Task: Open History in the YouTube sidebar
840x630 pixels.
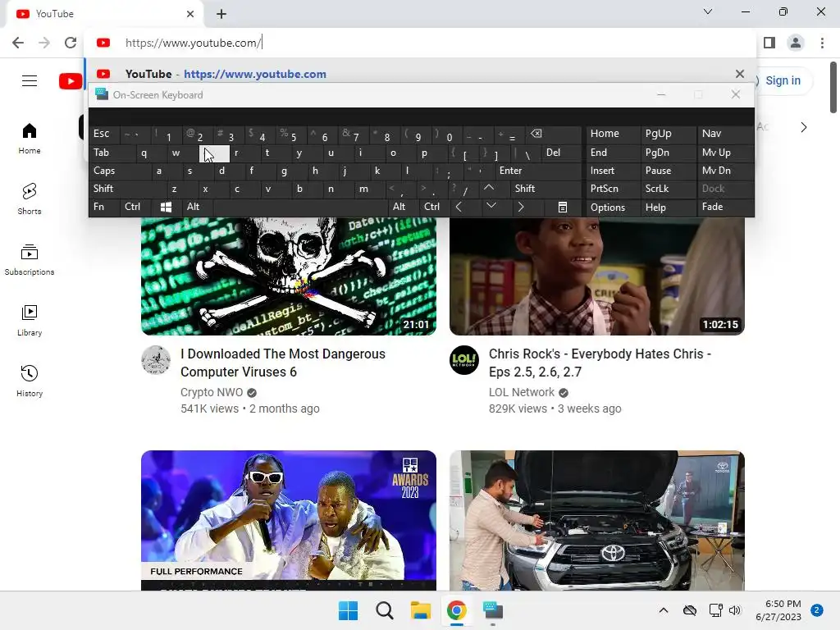Action: click(x=30, y=381)
